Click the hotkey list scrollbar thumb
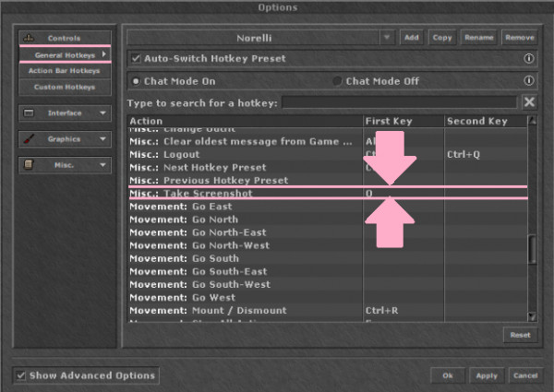Image resolution: width=554 pixels, height=392 pixels. coord(532,250)
